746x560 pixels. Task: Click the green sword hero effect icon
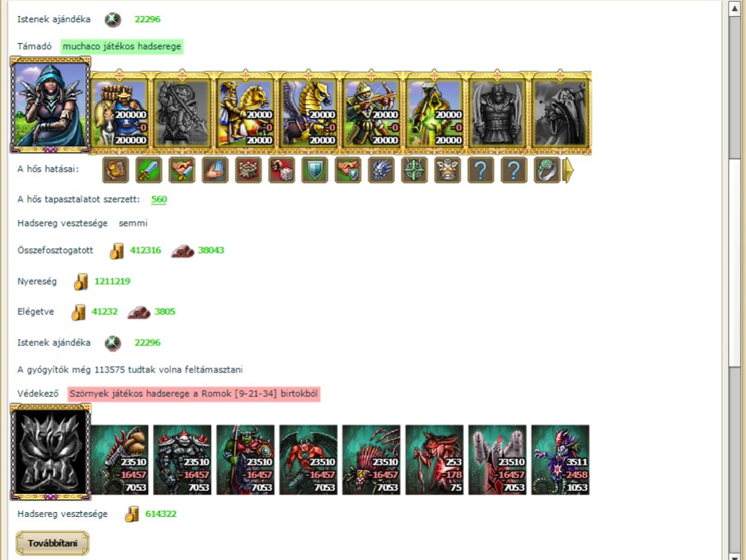click(149, 170)
